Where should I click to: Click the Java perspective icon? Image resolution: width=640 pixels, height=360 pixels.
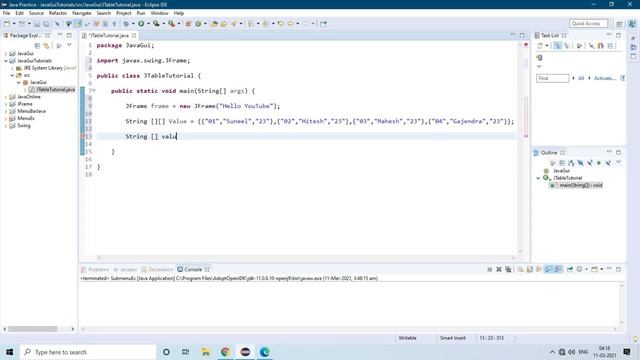click(x=632, y=24)
